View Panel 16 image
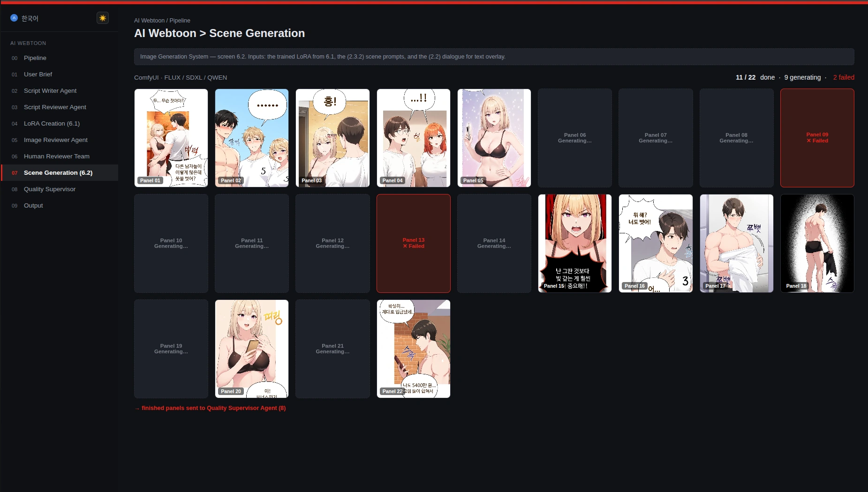 pos(656,243)
